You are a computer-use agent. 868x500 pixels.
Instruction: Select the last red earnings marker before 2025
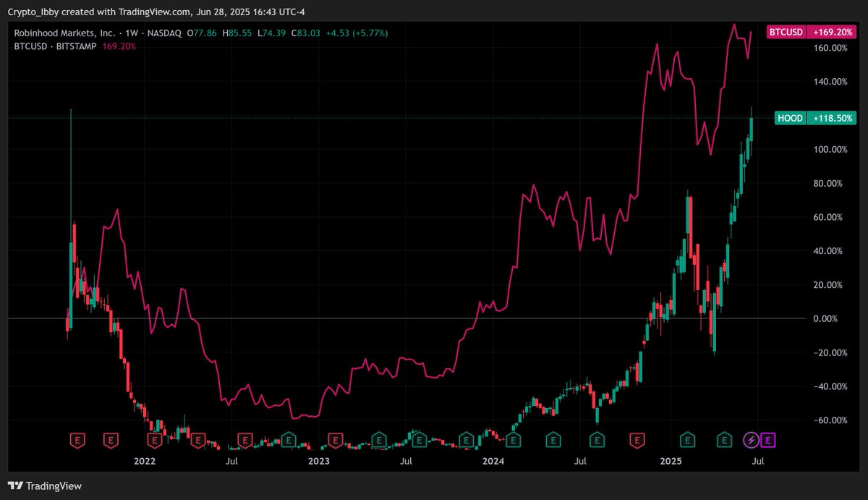coord(637,439)
